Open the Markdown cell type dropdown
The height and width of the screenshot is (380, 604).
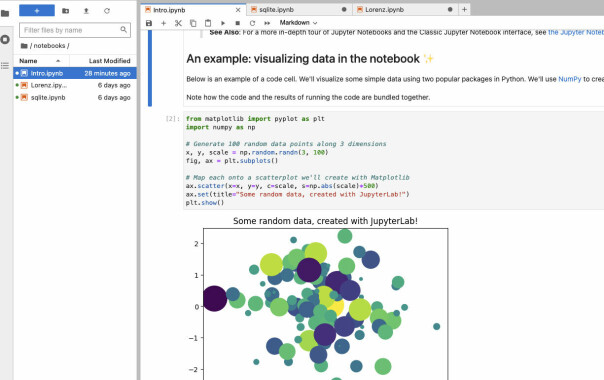pyautogui.click(x=298, y=23)
